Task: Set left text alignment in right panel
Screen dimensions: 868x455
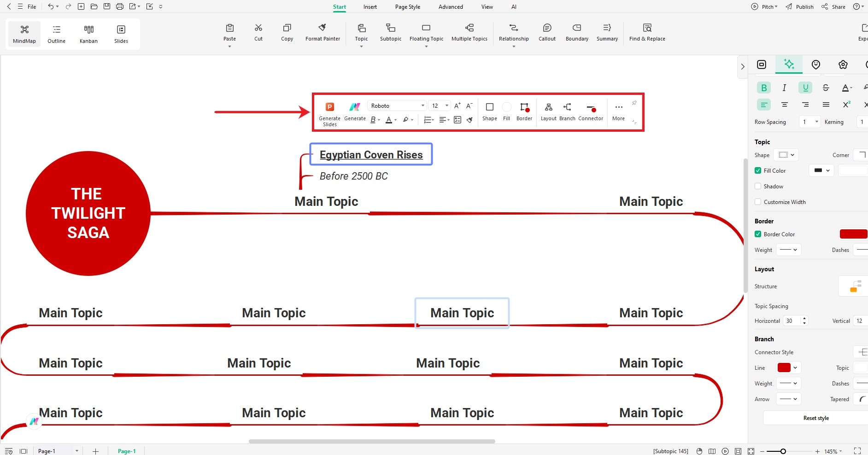Action: [764, 105]
